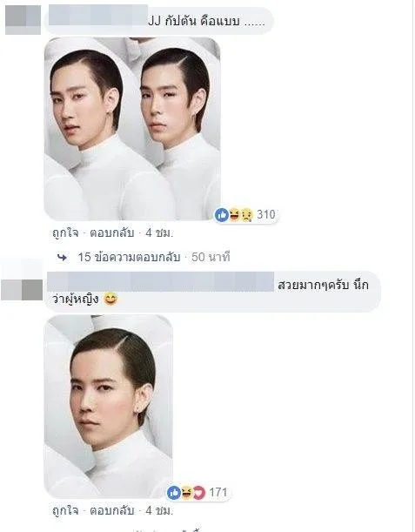
Task: Click the haha reaction icon beside 171
Action: coord(186,492)
